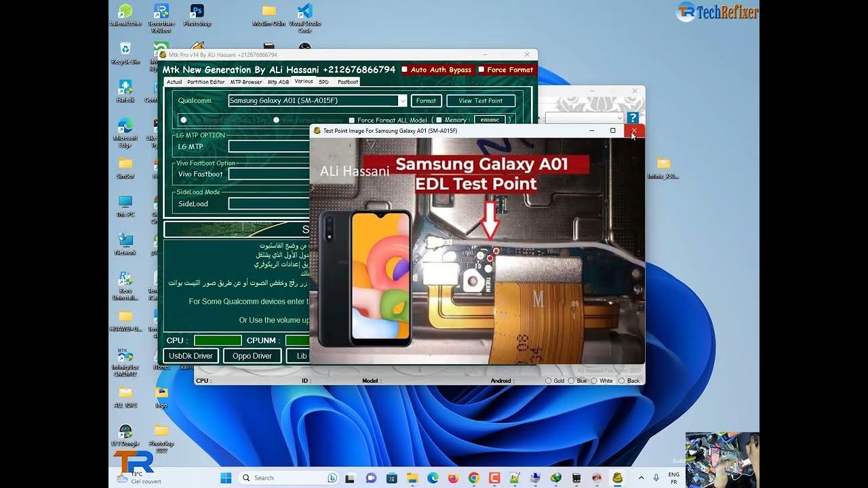Open the logo folder on the desktop
The height and width of the screenshot is (488, 868).
[x=161, y=396]
